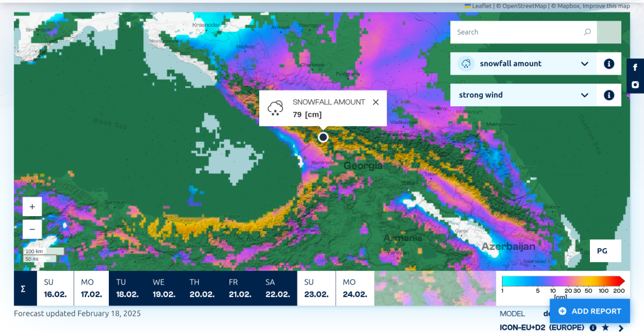This screenshot has width=644, height=333.
Task: Select Friday 21.02. in timeline
Action: coord(240,288)
